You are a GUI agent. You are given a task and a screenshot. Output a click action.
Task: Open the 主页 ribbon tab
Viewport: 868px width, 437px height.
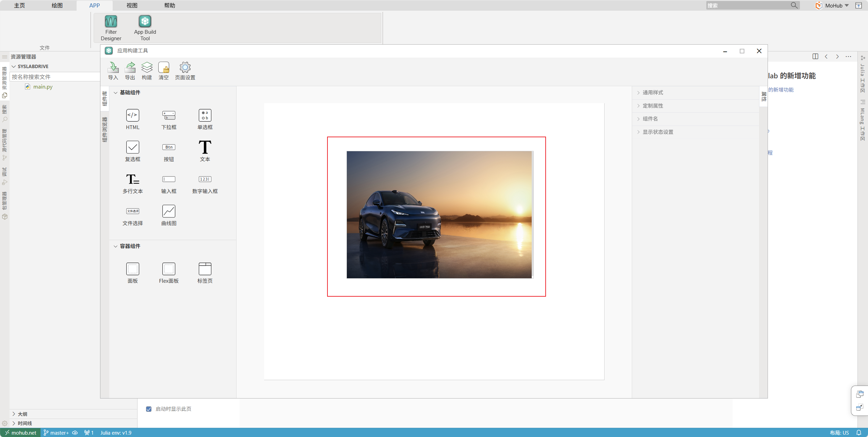(19, 5)
